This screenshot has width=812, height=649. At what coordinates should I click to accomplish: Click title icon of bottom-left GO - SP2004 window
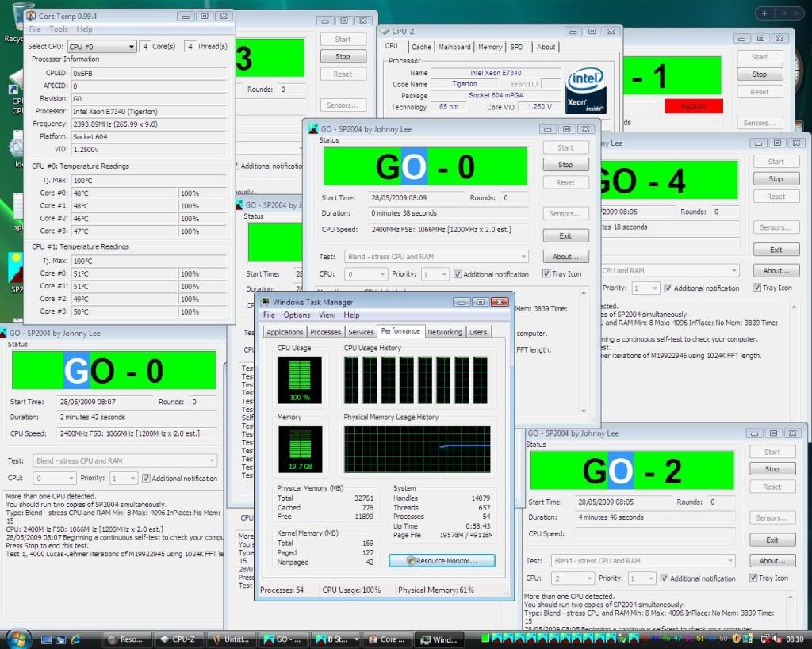(4, 333)
